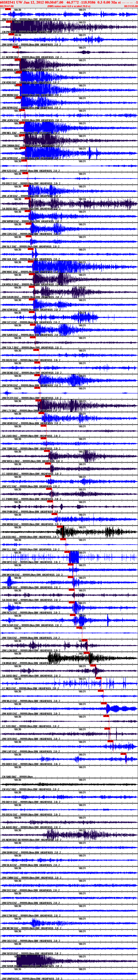Click the red pick marker on UW MJ2 trace
Screen dimensions: 138x980
104,703
